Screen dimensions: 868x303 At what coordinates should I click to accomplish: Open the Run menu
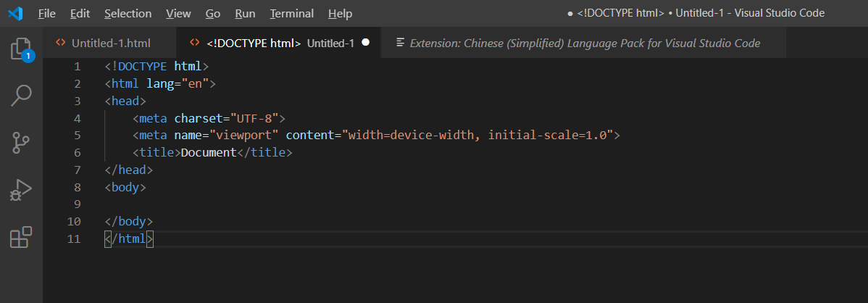245,14
